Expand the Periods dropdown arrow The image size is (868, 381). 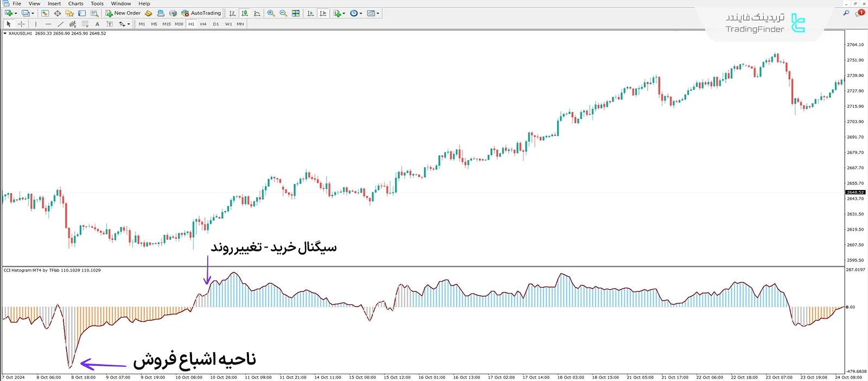point(361,13)
